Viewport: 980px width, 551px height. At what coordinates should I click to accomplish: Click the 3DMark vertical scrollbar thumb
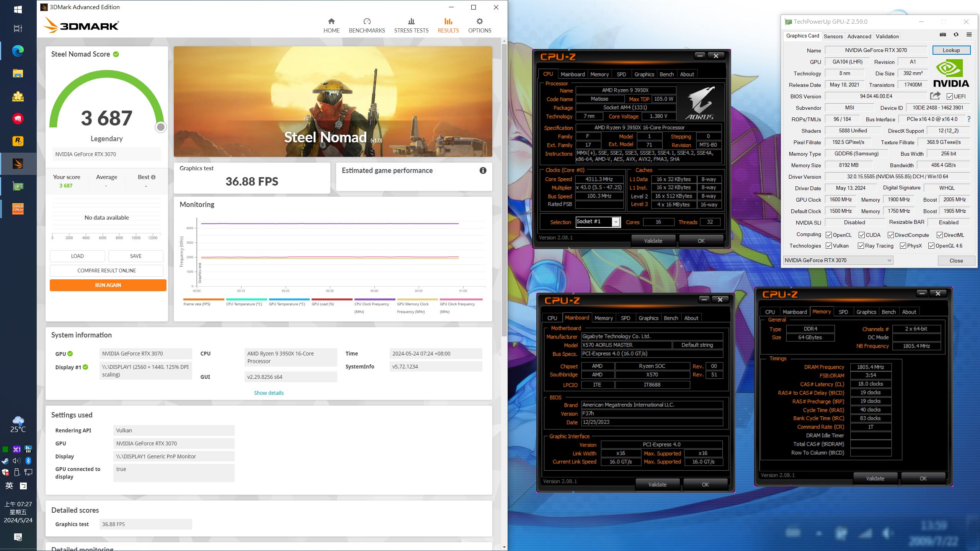(504, 190)
